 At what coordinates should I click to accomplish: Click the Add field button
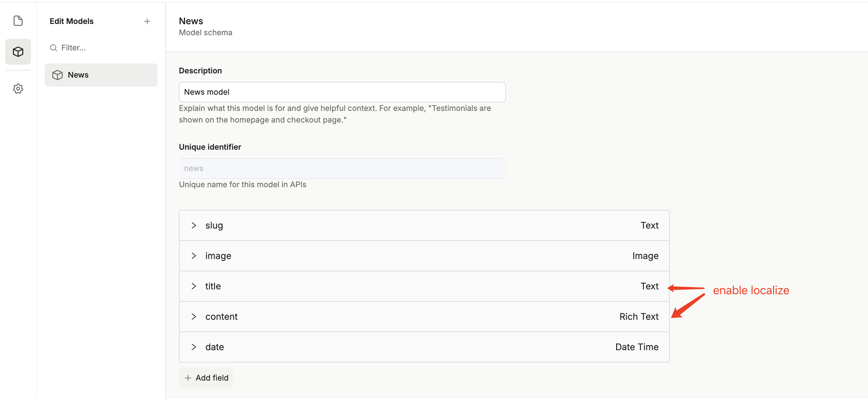[x=206, y=378]
